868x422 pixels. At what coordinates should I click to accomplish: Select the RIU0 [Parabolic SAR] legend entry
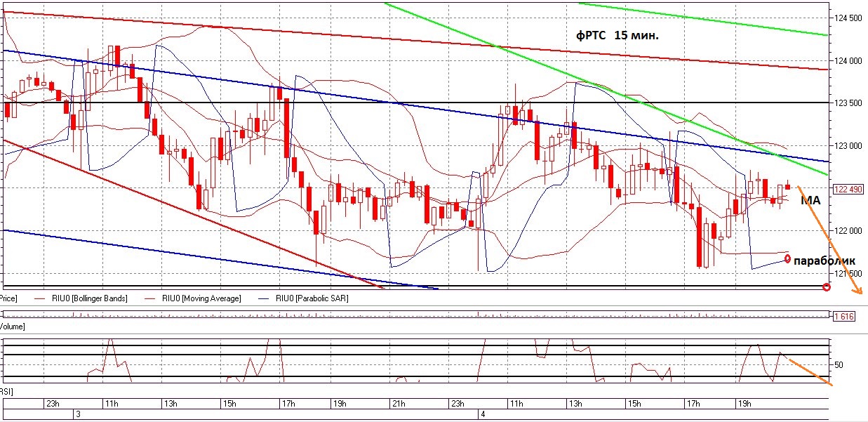(x=302, y=298)
